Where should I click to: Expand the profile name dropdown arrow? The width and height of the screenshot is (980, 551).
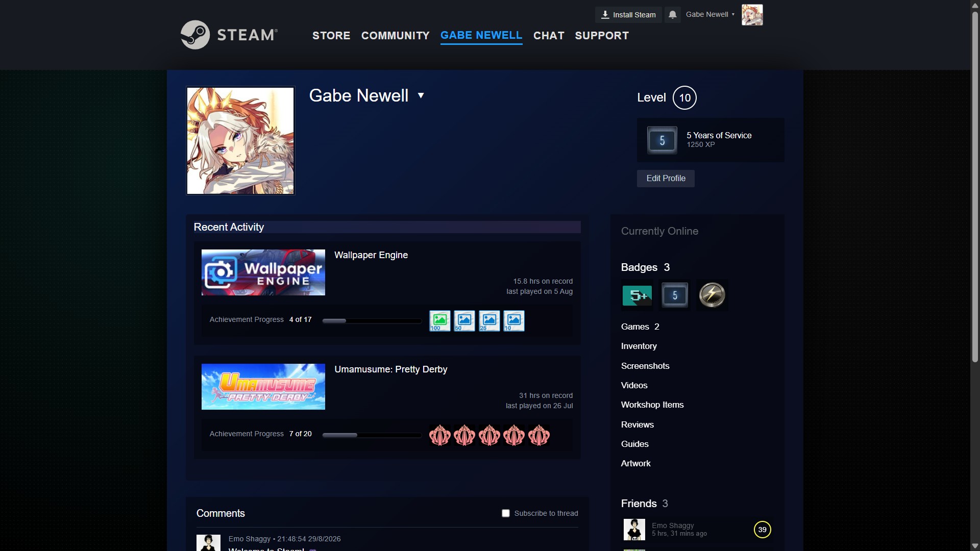(x=421, y=95)
